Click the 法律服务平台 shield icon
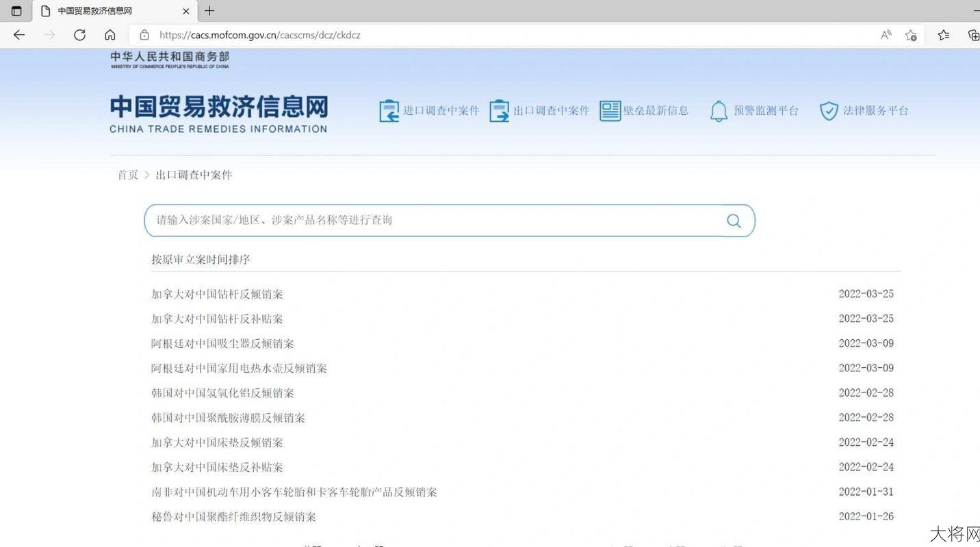 point(829,111)
